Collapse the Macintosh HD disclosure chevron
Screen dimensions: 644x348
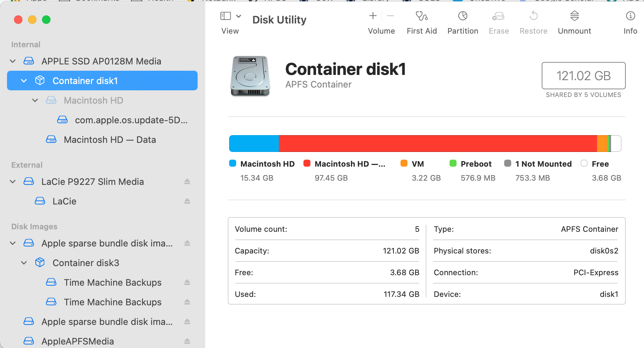pyautogui.click(x=35, y=100)
